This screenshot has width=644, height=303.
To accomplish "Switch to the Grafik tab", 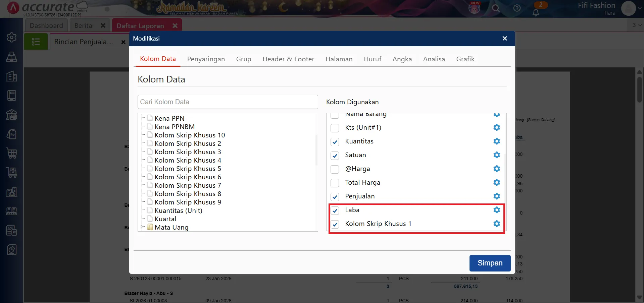I will coord(465,59).
